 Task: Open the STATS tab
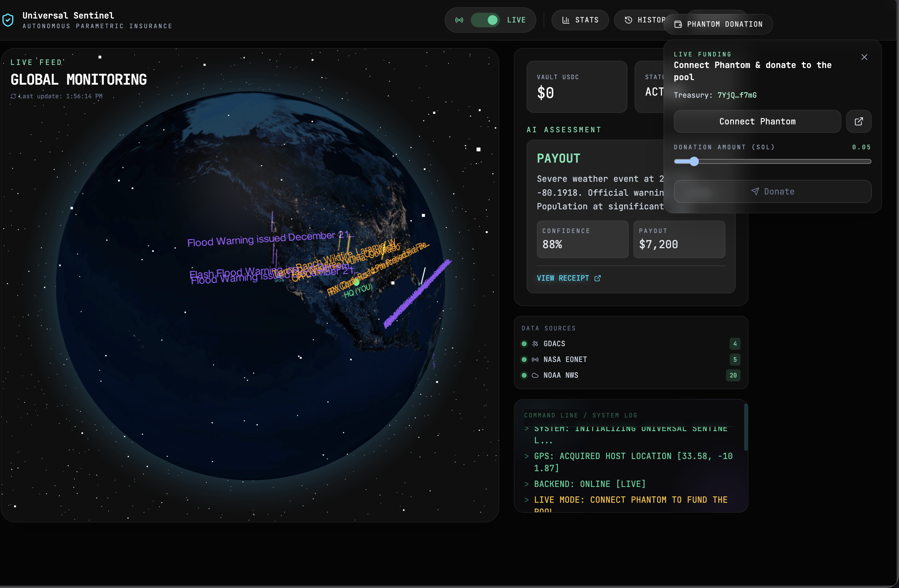coord(580,20)
